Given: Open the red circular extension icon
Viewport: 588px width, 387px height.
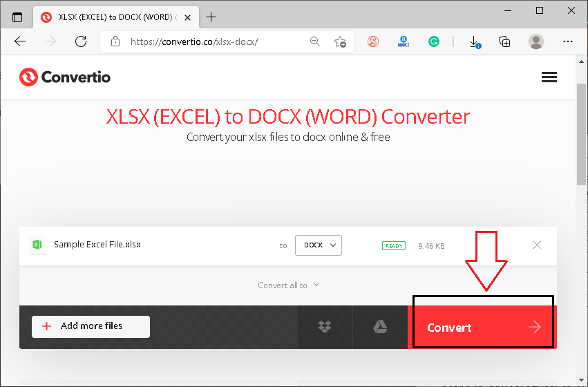Looking at the screenshot, I should tap(372, 41).
